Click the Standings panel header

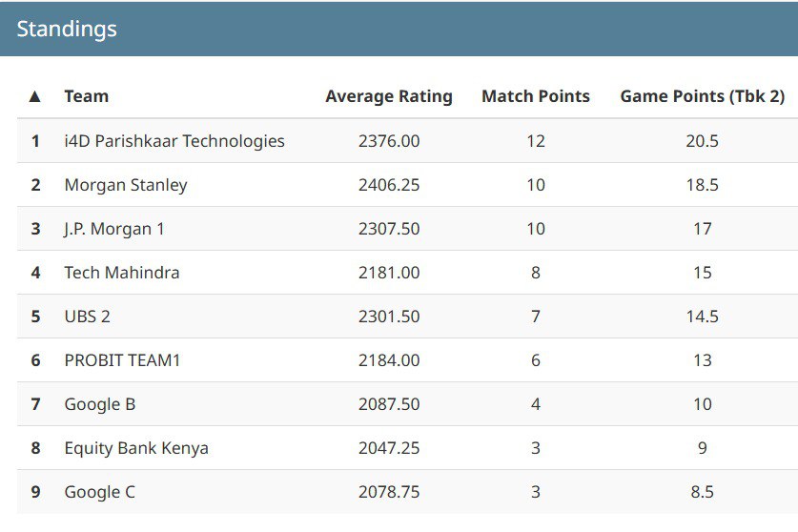pos(66,29)
